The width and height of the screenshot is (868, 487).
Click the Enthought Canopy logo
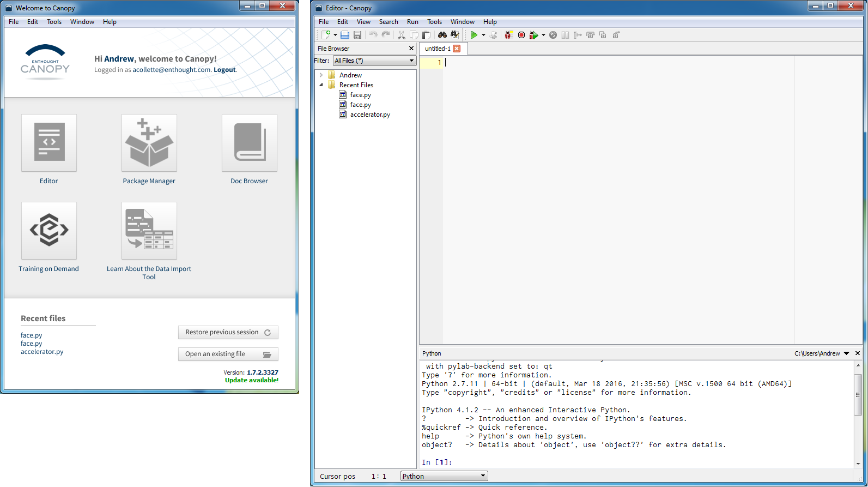tap(45, 62)
